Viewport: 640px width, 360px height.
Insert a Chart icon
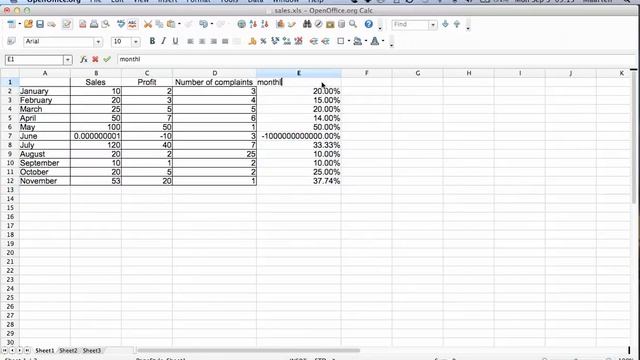280,24
